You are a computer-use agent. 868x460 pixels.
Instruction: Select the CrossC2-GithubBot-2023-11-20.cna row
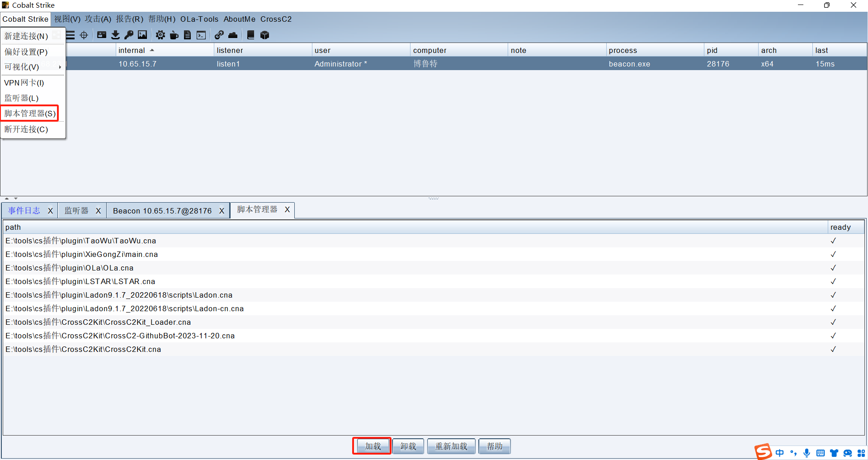(x=434, y=336)
